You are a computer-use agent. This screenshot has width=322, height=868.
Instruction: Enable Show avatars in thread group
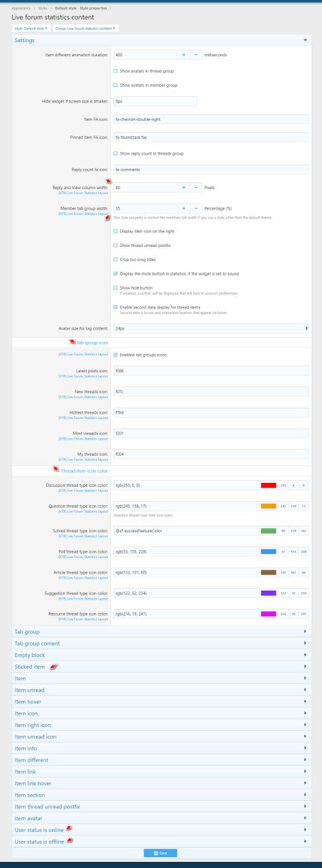tap(116, 71)
